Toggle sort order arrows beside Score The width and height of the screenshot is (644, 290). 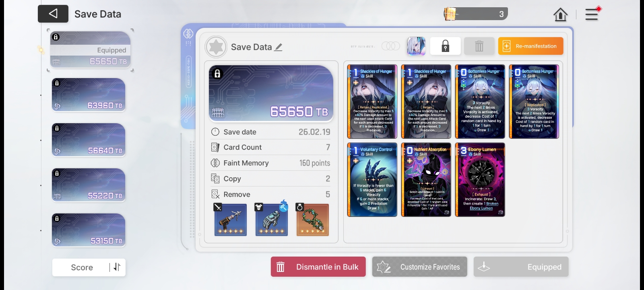(117, 267)
